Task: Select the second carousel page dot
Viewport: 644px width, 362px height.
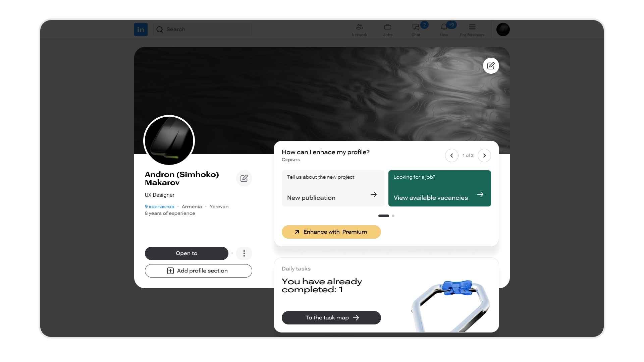Action: tap(393, 216)
